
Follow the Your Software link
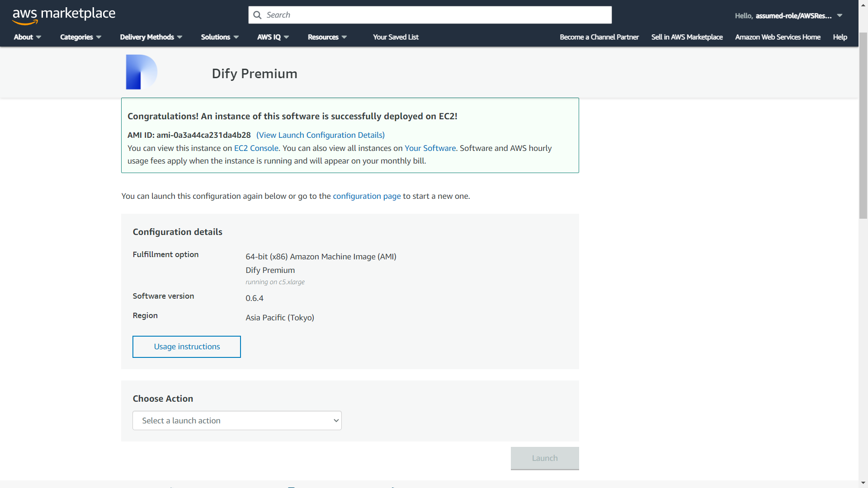(430, 148)
